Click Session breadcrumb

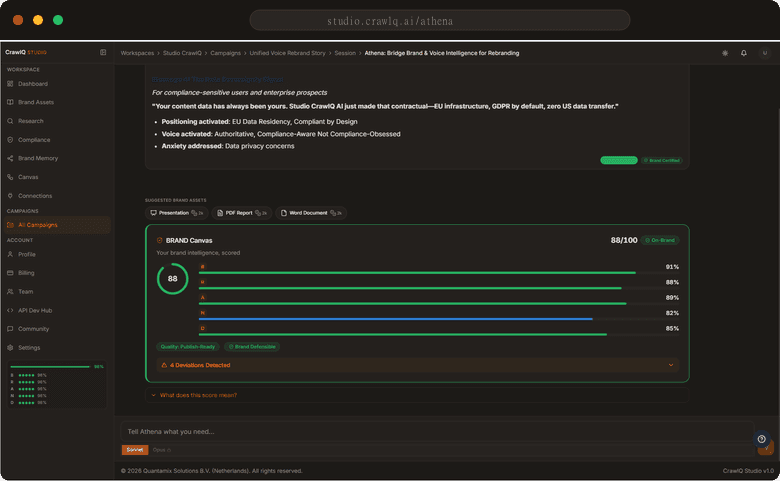pos(345,53)
